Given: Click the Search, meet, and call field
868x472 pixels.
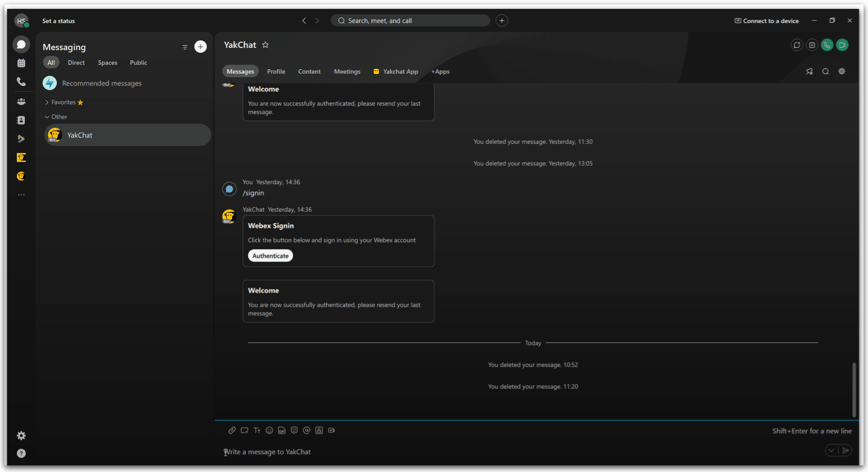Looking at the screenshot, I should [410, 20].
